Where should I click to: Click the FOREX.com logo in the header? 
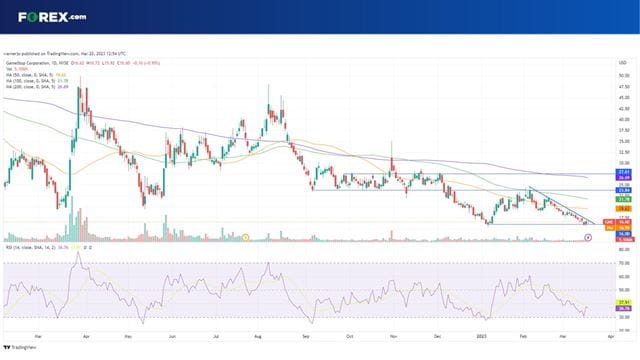pyautogui.click(x=52, y=17)
